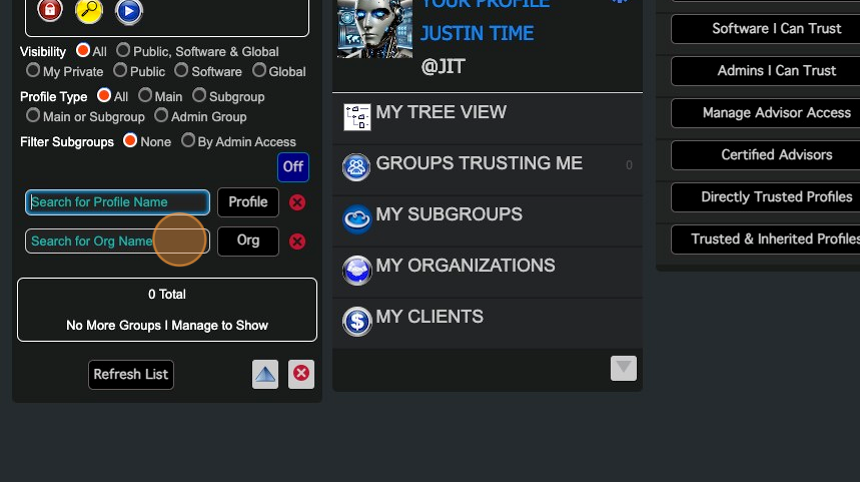Click the red lock icon
Viewport: 860px width, 482px height.
point(49,9)
